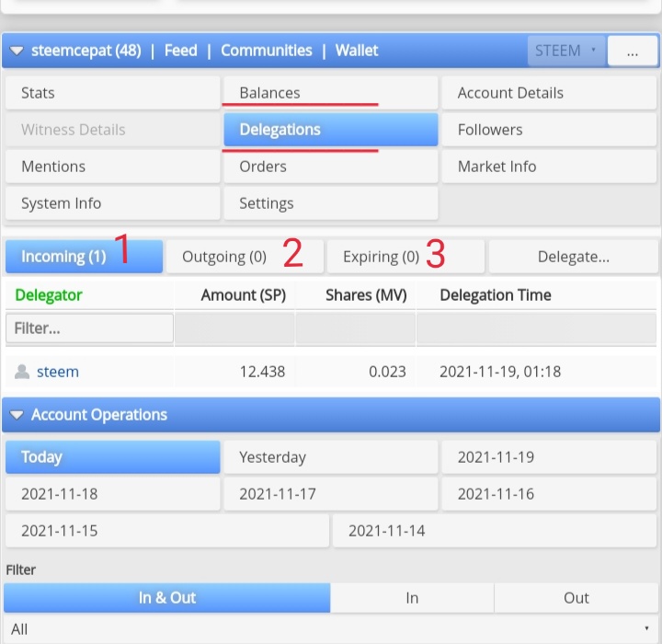Show Expiring (0) delegations
The image size is (662, 644).
click(405, 257)
